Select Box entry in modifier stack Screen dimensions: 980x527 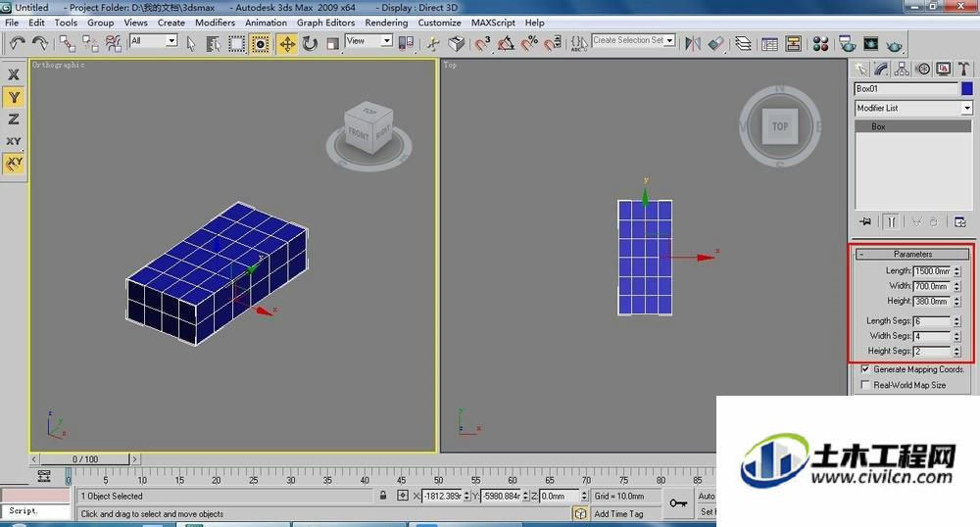913,126
